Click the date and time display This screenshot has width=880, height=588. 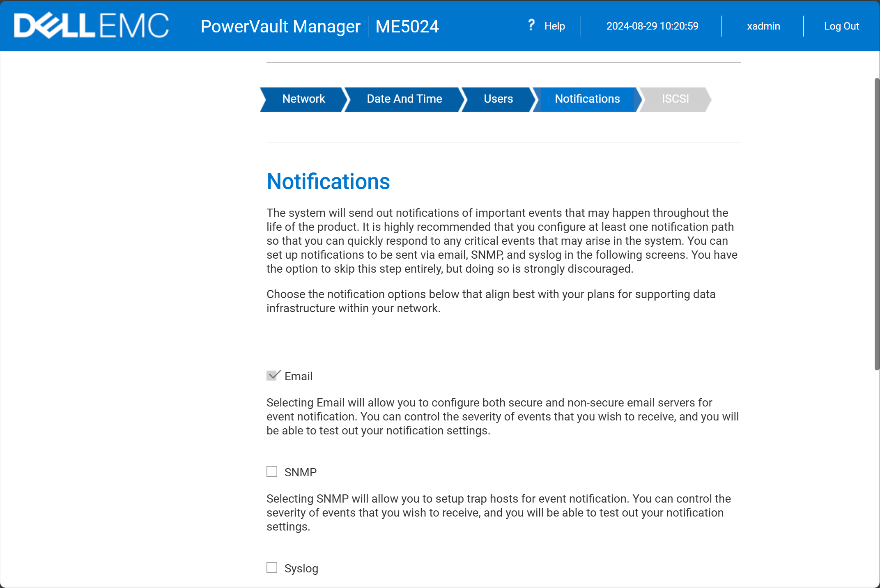(652, 26)
